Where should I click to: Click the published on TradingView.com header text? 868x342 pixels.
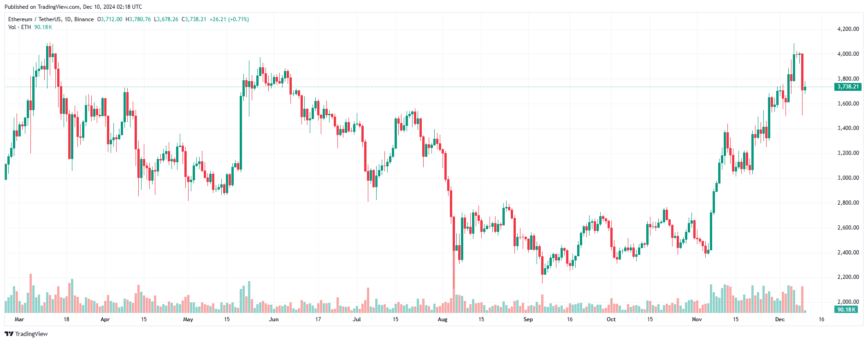click(73, 7)
